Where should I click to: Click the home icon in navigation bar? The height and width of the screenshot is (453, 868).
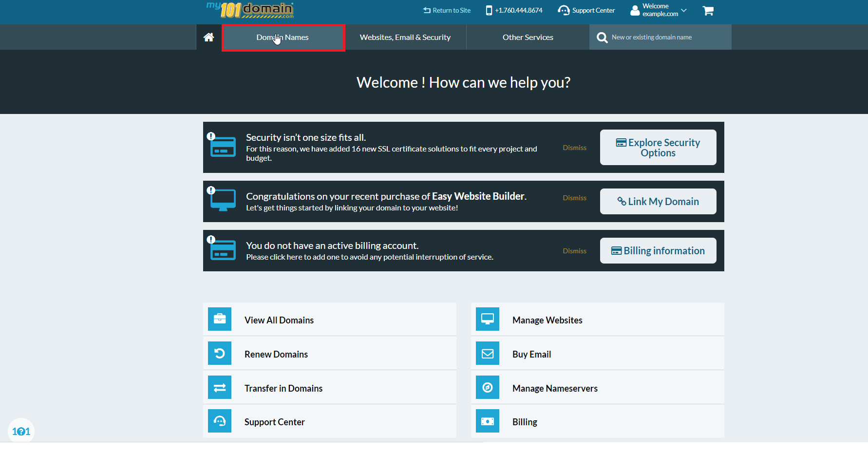(x=208, y=37)
